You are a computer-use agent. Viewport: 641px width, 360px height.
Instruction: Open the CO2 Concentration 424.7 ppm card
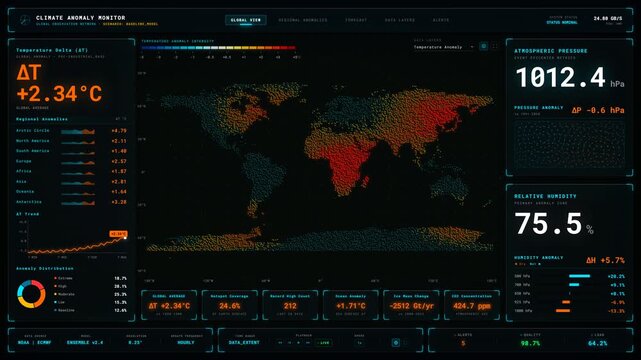click(x=471, y=305)
